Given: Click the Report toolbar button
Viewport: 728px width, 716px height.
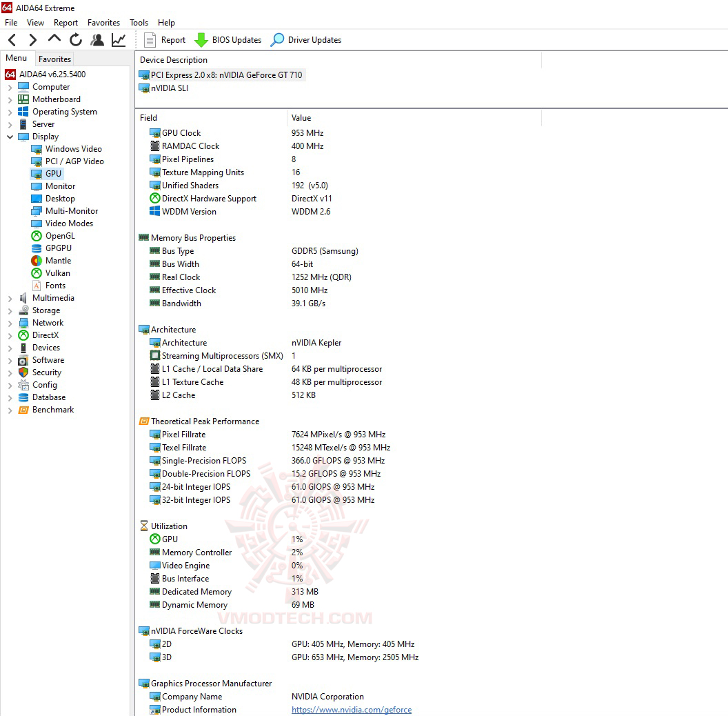Looking at the screenshot, I should pyautogui.click(x=165, y=40).
